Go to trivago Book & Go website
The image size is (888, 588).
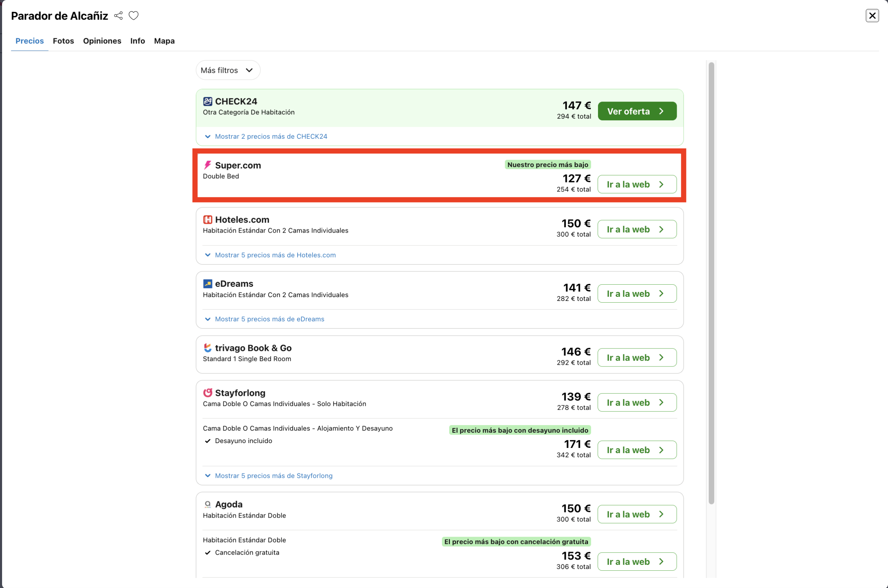tap(637, 357)
